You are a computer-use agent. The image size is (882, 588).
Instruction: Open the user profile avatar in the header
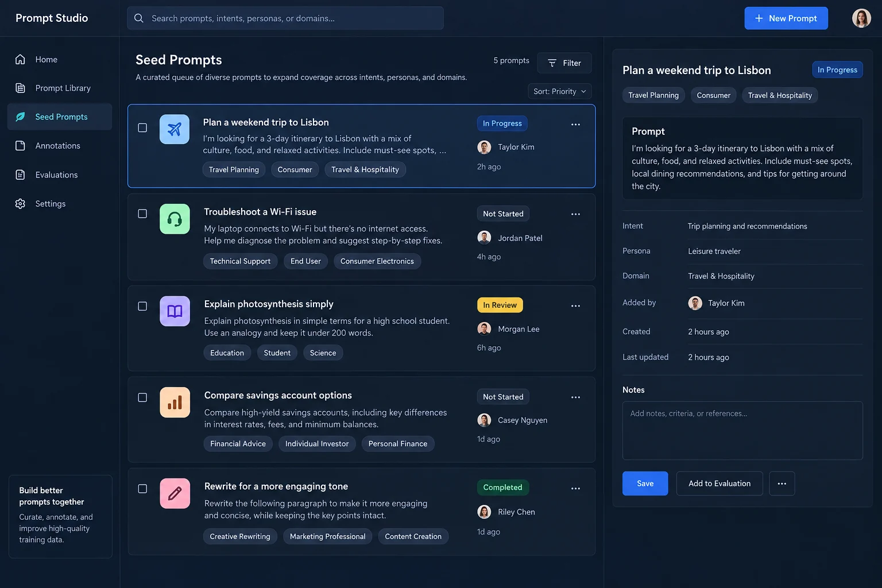click(x=861, y=18)
